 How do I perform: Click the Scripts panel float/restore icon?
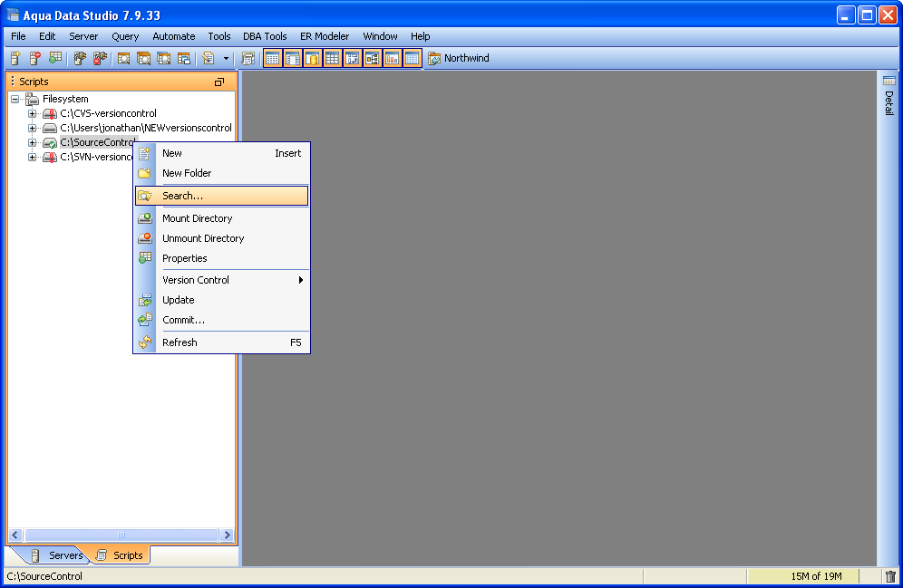[218, 82]
